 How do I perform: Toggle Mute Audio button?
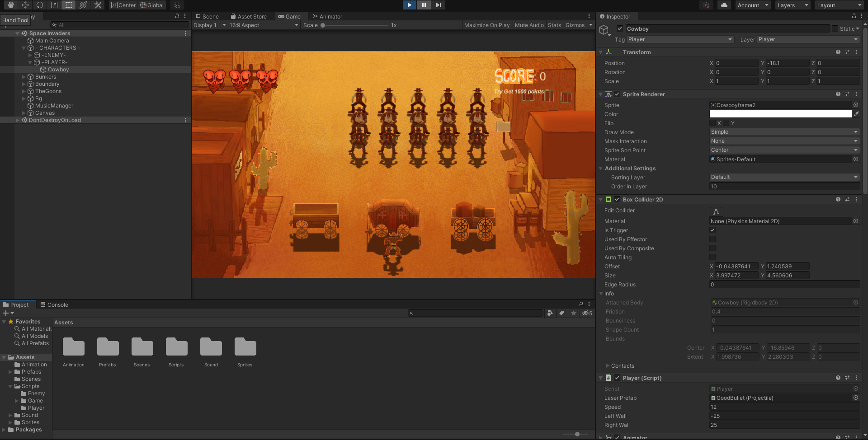tap(529, 25)
